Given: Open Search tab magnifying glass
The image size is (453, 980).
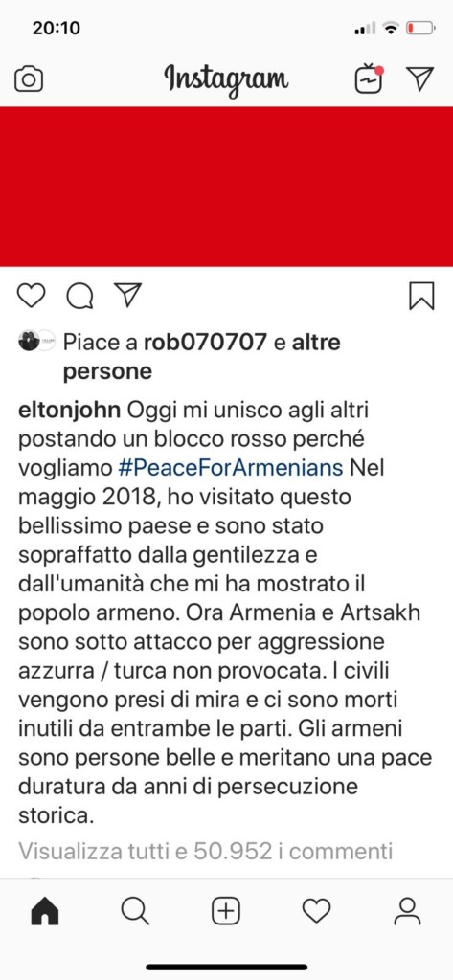Looking at the screenshot, I should point(135,912).
